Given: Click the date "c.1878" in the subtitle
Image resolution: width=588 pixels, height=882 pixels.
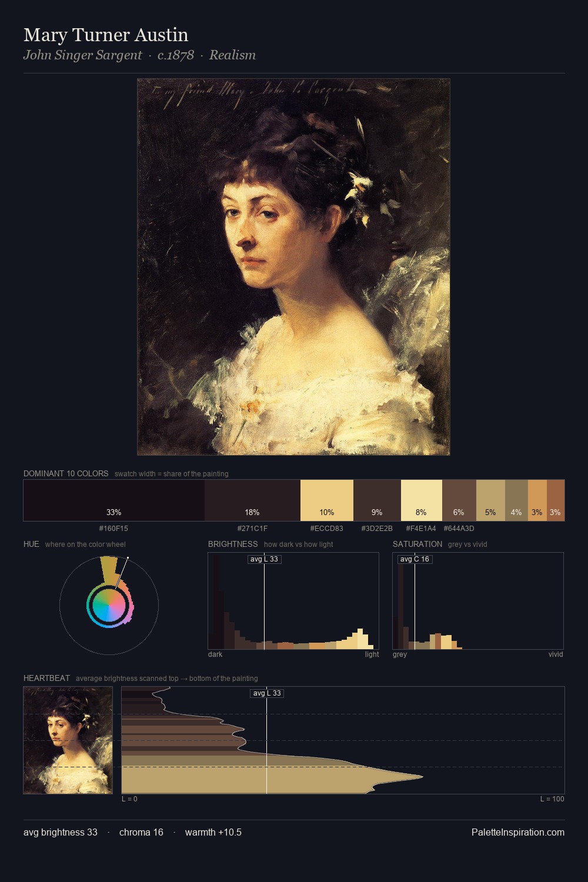Looking at the screenshot, I should point(176,55).
